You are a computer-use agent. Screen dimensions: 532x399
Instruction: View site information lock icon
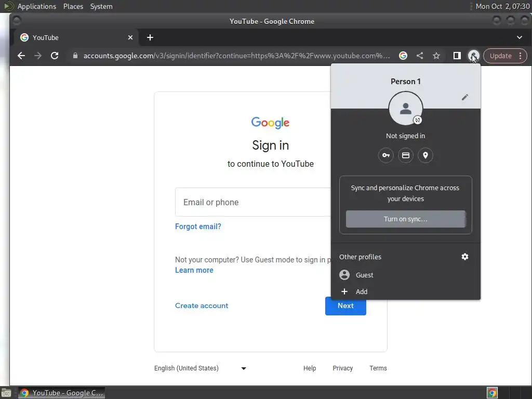click(x=75, y=56)
